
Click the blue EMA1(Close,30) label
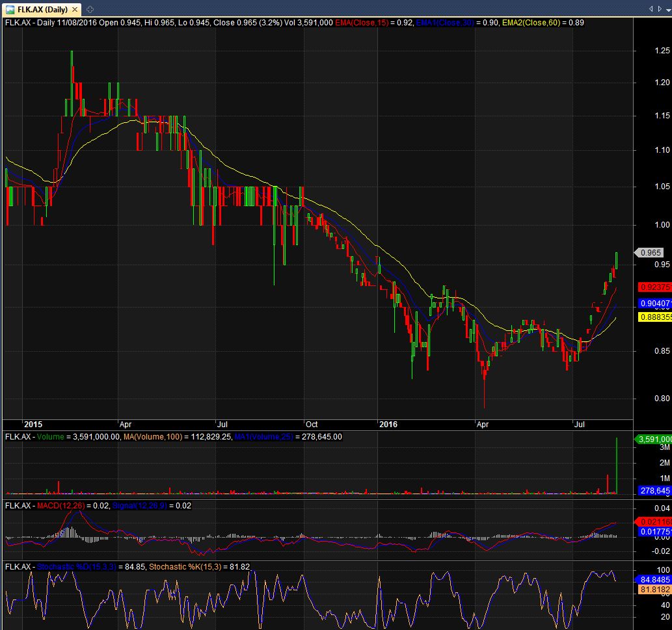click(445, 23)
